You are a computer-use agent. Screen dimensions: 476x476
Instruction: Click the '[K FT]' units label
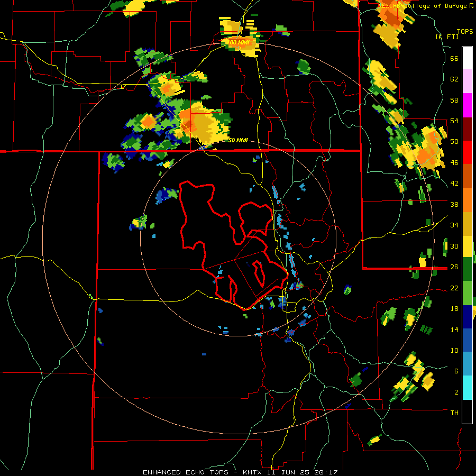point(447,36)
